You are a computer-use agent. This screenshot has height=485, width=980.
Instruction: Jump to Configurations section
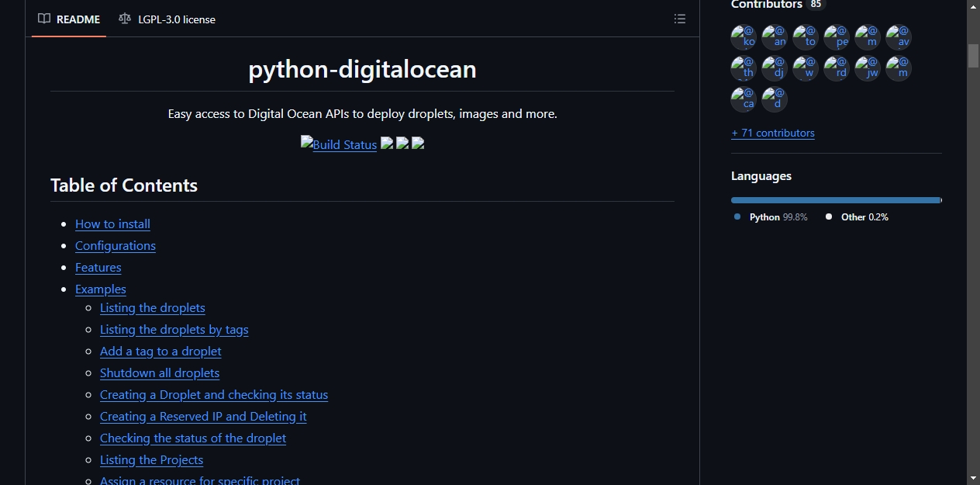[116, 245]
